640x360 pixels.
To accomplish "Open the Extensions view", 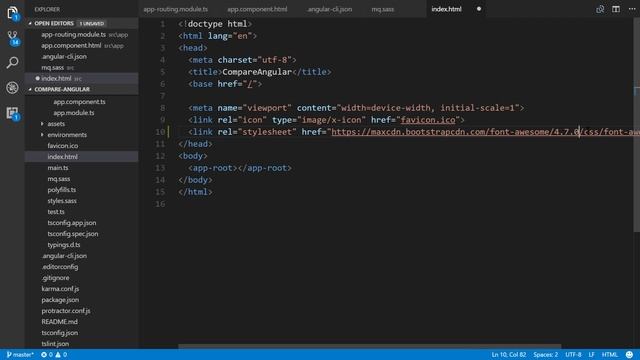I will (x=12, y=113).
